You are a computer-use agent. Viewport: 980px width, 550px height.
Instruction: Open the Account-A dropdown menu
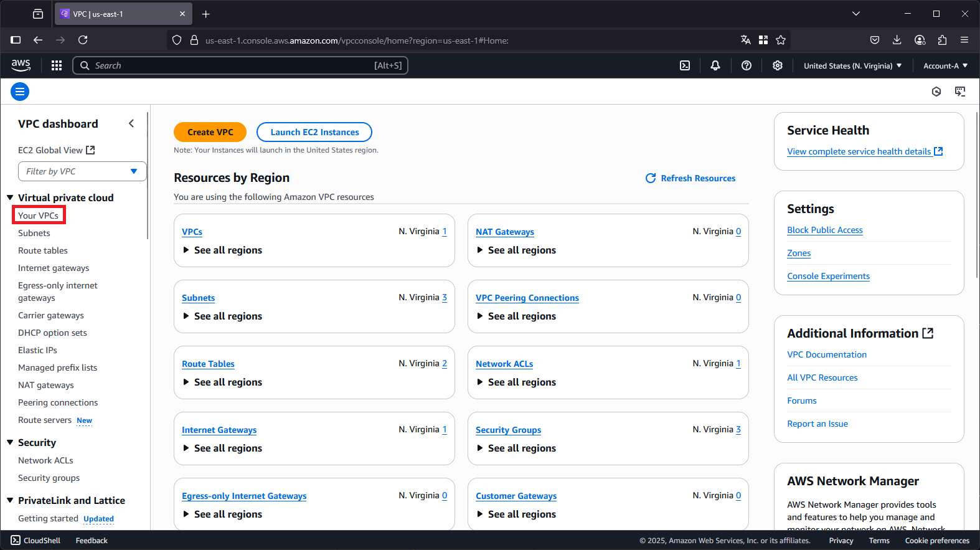tap(945, 65)
